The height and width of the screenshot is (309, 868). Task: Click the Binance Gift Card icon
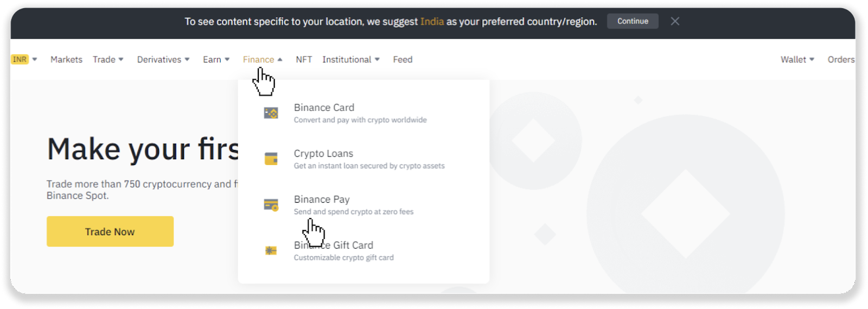[x=271, y=250]
